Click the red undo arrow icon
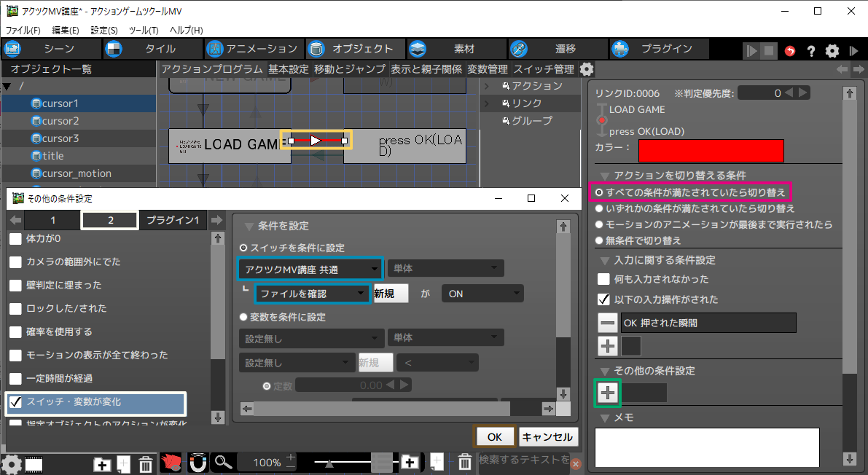This screenshot has height=475, width=868. [790, 50]
